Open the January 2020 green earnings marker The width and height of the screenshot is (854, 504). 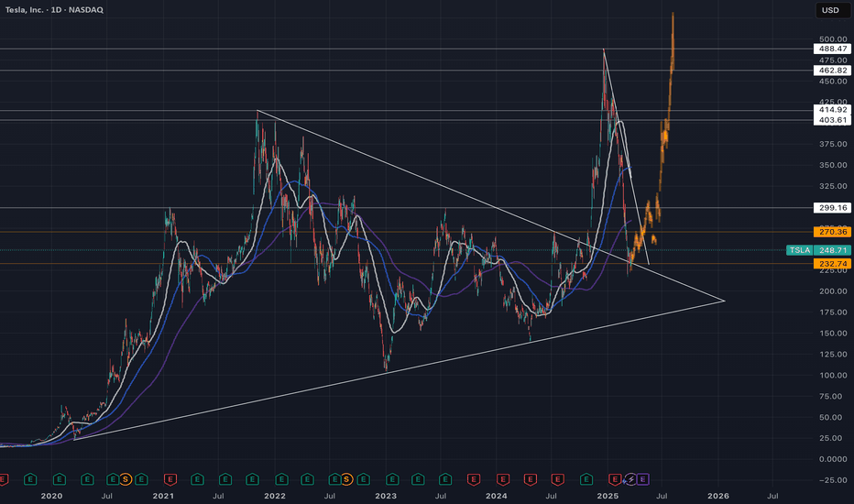point(59,479)
